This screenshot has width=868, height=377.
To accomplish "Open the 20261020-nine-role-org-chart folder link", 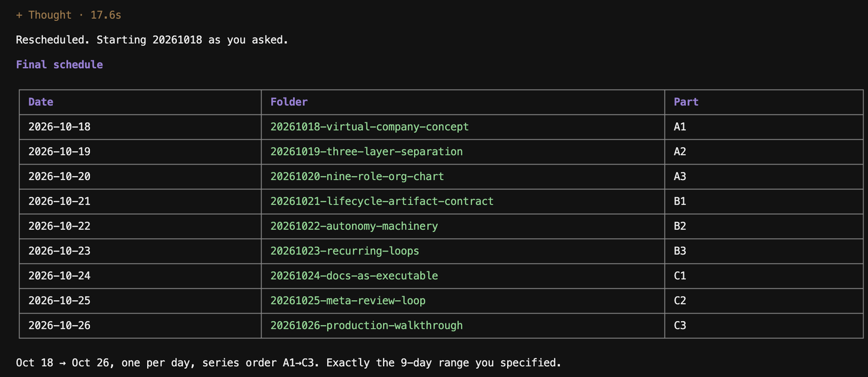I will pyautogui.click(x=357, y=177).
